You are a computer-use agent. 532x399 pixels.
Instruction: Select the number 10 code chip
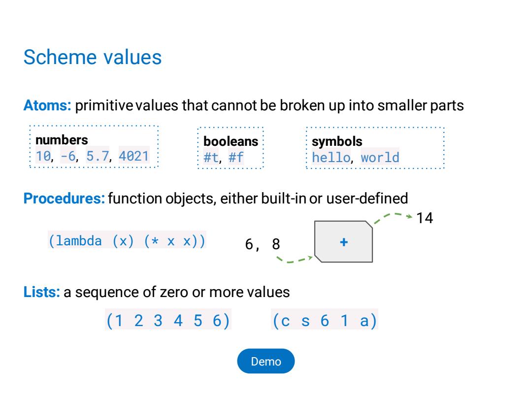point(43,156)
